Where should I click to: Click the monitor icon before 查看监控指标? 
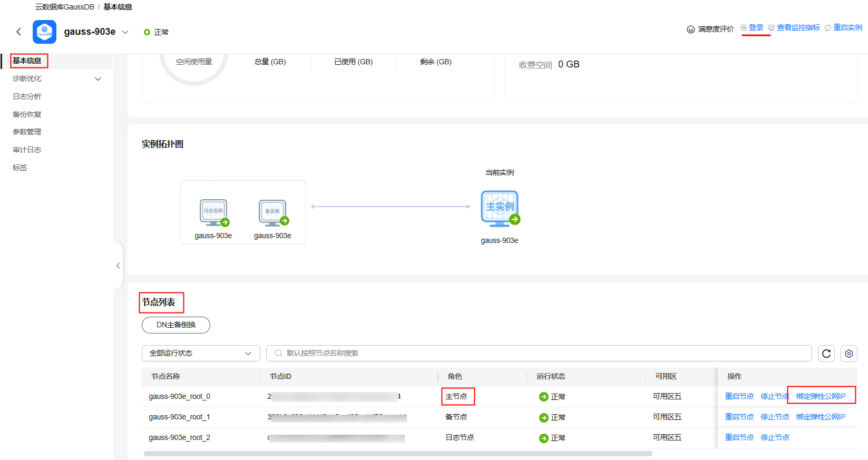[x=772, y=27]
